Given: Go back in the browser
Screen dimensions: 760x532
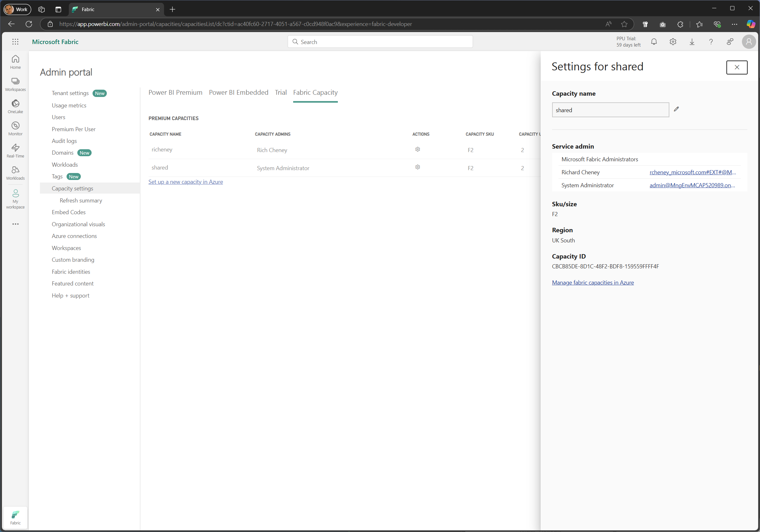Looking at the screenshot, I should point(11,24).
